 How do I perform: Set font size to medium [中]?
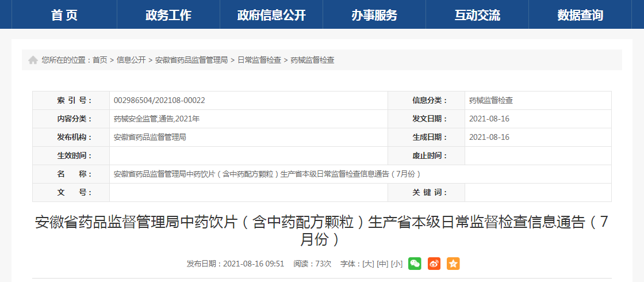[382, 264]
